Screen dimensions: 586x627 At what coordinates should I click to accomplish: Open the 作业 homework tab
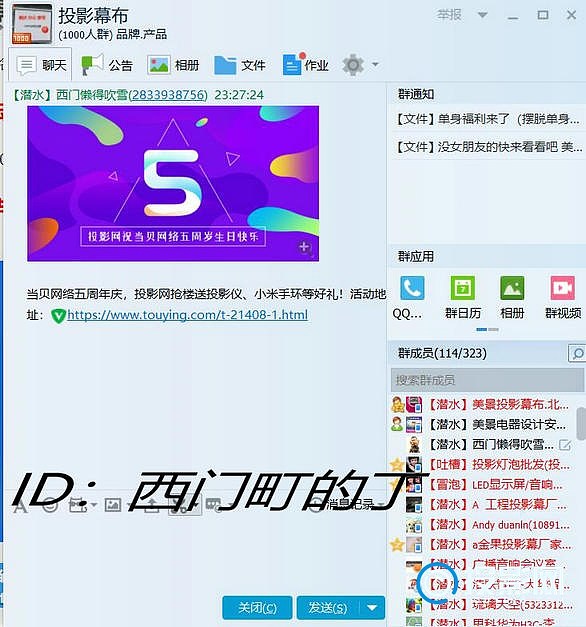pyautogui.click(x=306, y=64)
